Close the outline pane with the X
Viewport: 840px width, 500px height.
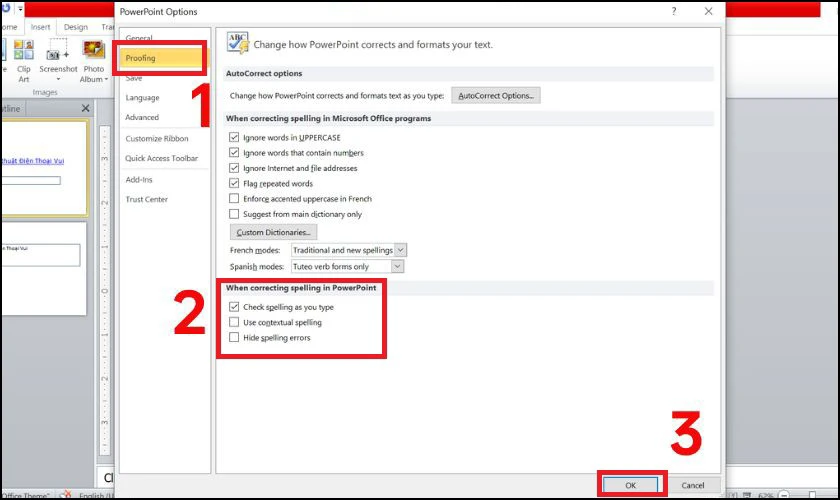coord(85,108)
